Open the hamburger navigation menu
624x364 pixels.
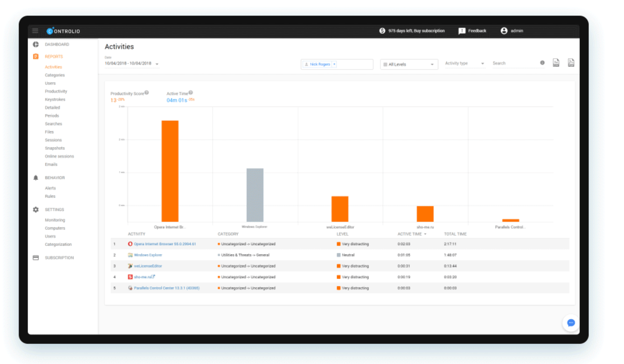click(35, 31)
